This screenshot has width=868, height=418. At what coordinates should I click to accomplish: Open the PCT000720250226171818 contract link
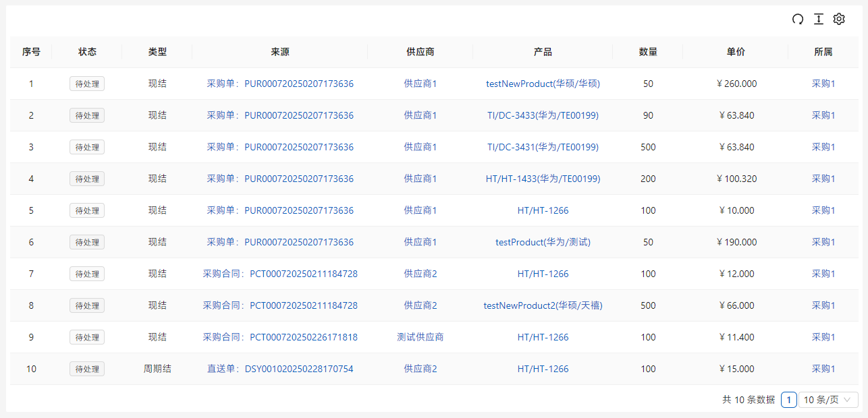tap(280, 338)
